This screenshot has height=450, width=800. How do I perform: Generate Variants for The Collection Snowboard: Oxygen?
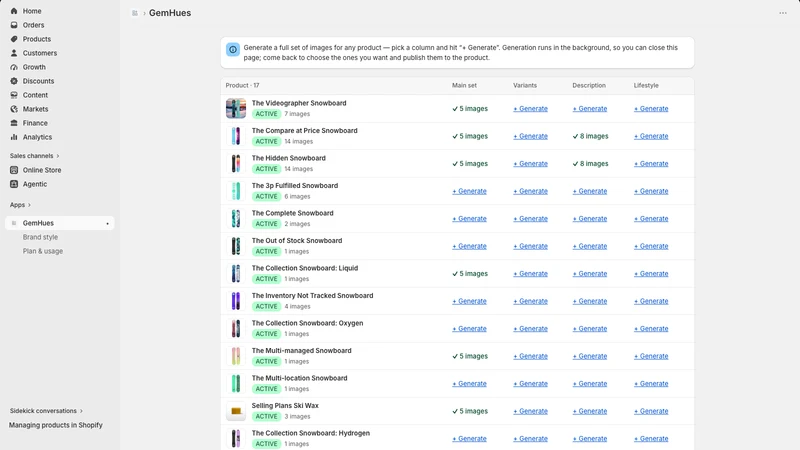pyautogui.click(x=531, y=329)
